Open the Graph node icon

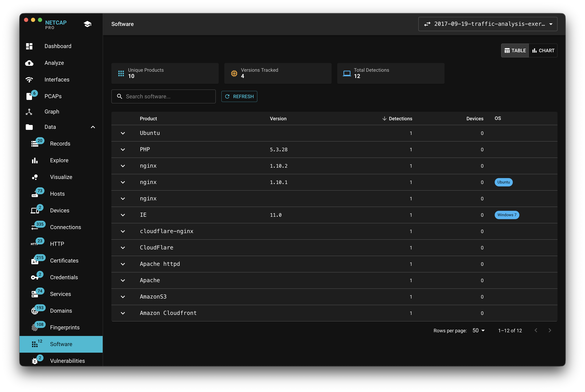point(29,112)
